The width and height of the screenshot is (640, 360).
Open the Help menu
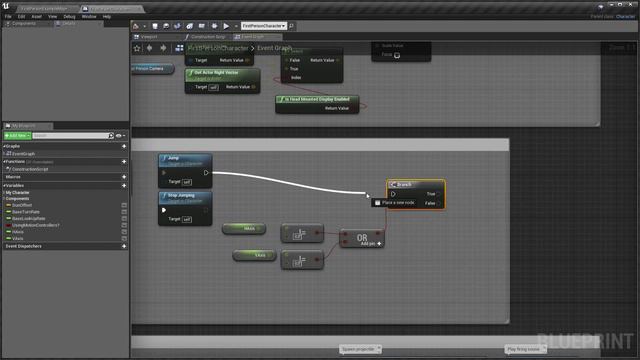[107, 17]
